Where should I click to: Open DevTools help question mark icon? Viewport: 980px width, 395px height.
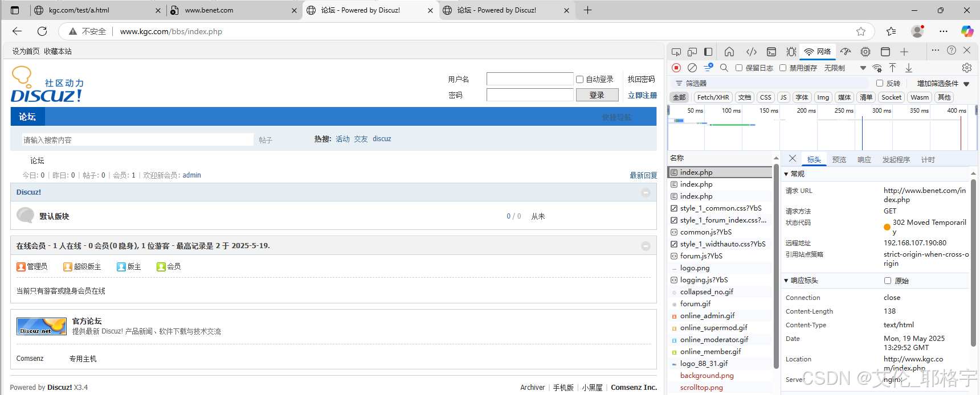[952, 50]
